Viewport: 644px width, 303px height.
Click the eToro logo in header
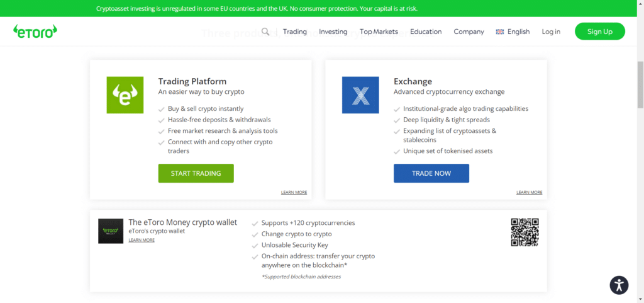(35, 31)
